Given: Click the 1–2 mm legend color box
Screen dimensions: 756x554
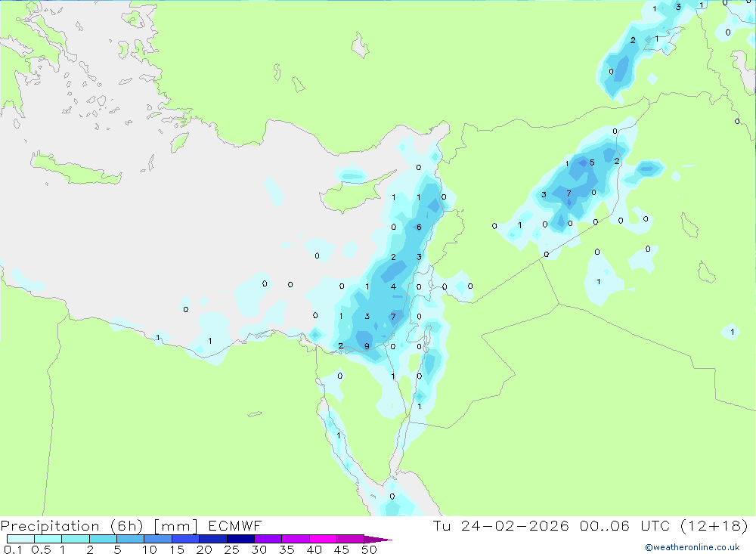Looking at the screenshot, I should coord(76,539).
